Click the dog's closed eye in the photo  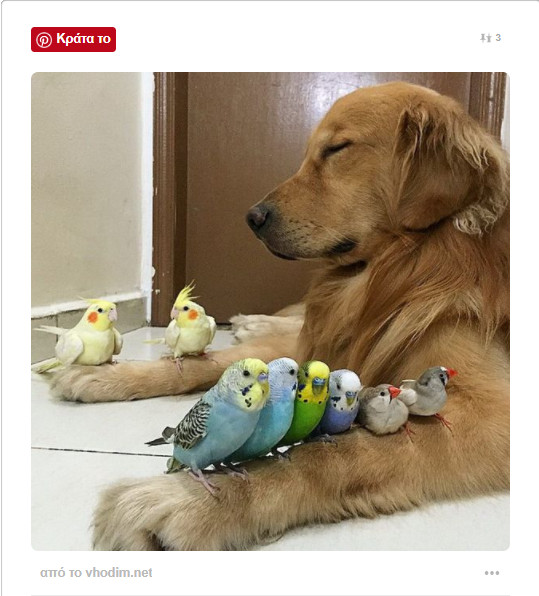click(x=336, y=149)
